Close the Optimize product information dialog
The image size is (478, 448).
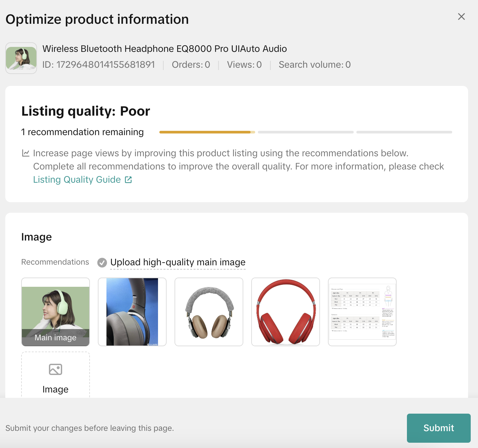461,17
